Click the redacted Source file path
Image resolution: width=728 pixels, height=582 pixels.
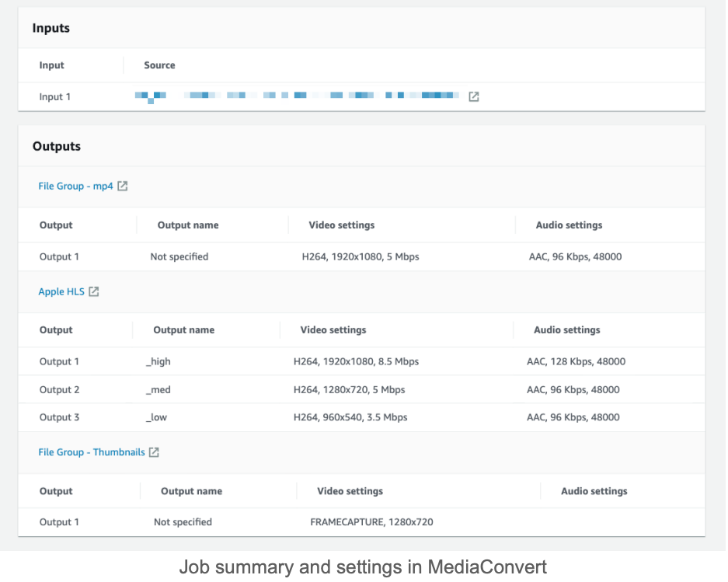(299, 96)
